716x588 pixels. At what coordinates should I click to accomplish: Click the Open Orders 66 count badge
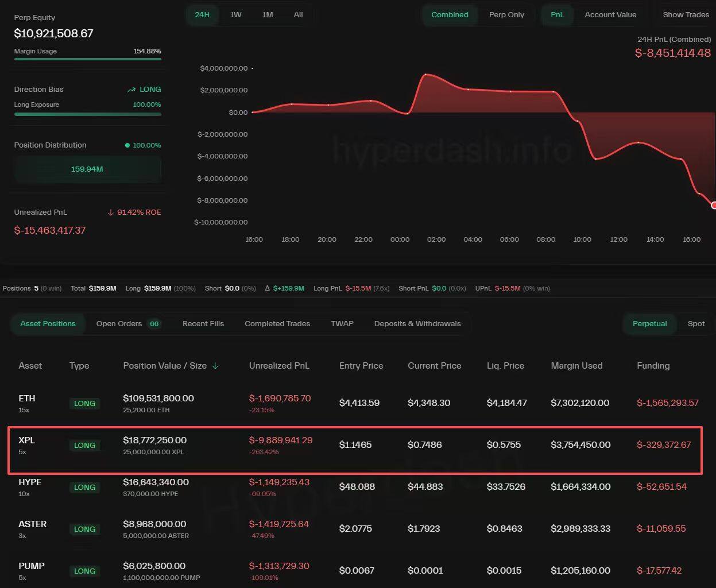click(x=154, y=324)
